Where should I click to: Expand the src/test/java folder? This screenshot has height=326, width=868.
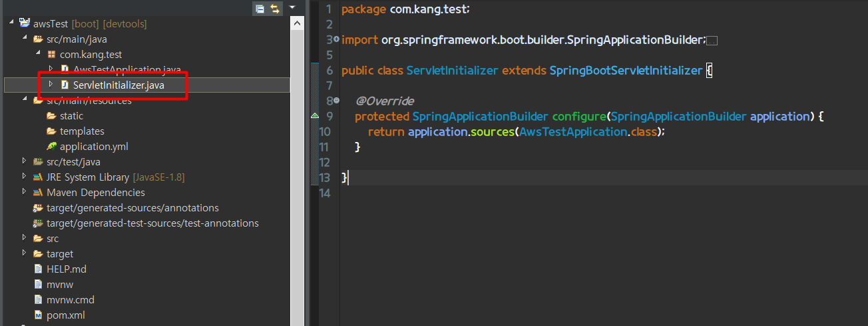pyautogui.click(x=24, y=161)
